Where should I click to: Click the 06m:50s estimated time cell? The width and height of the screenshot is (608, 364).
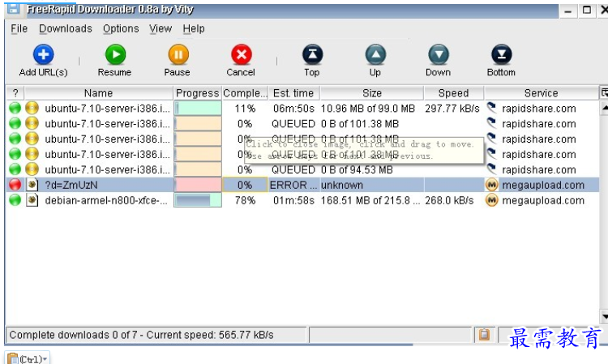(293, 108)
